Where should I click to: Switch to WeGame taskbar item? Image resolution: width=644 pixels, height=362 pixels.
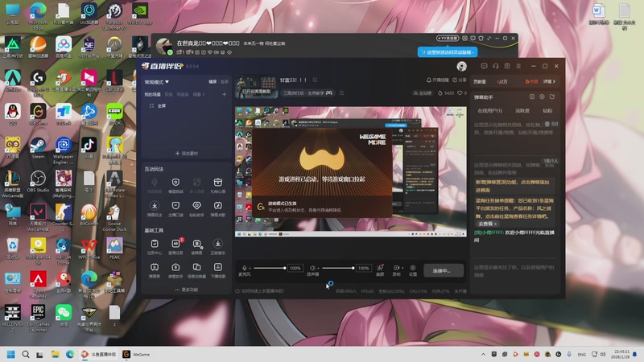pyautogui.click(x=137, y=354)
